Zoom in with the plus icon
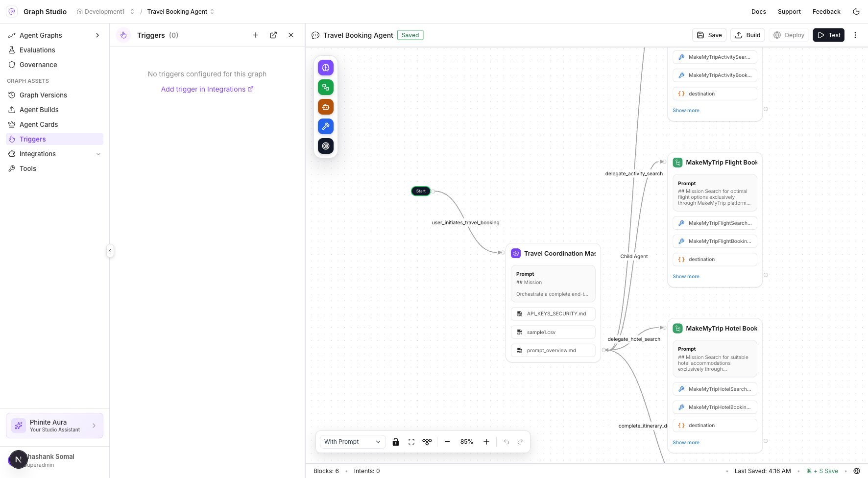The width and height of the screenshot is (868, 478). click(486, 442)
